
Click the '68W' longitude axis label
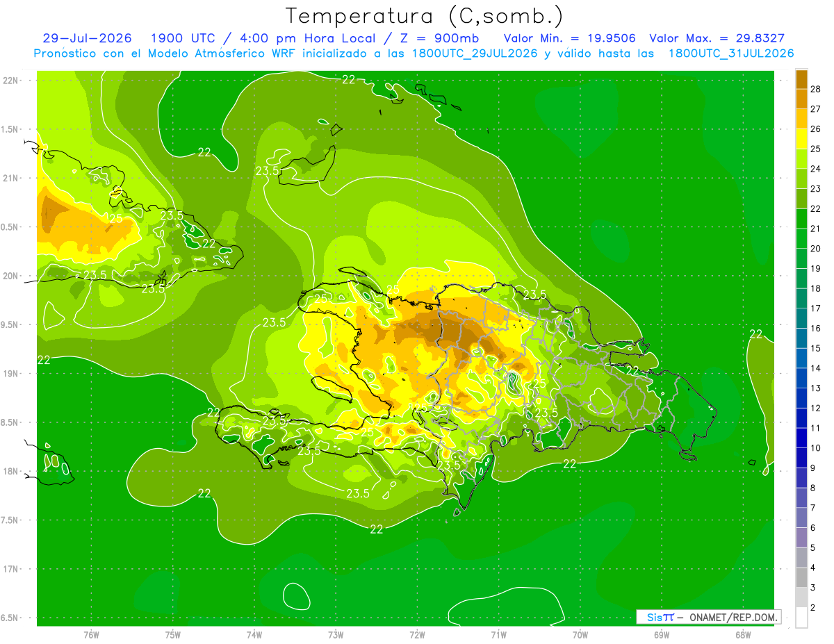tap(743, 634)
